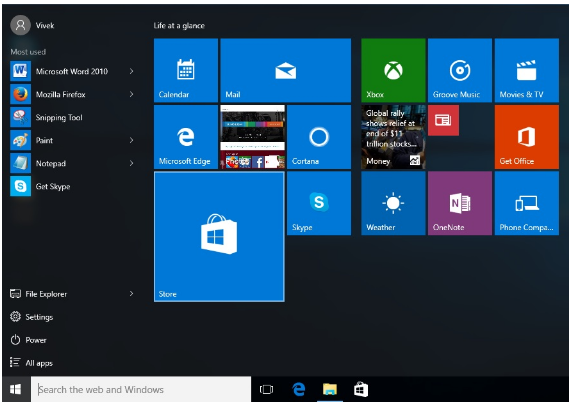The image size is (574, 405).
Task: Expand Notepad jump list arrow
Action: click(131, 163)
